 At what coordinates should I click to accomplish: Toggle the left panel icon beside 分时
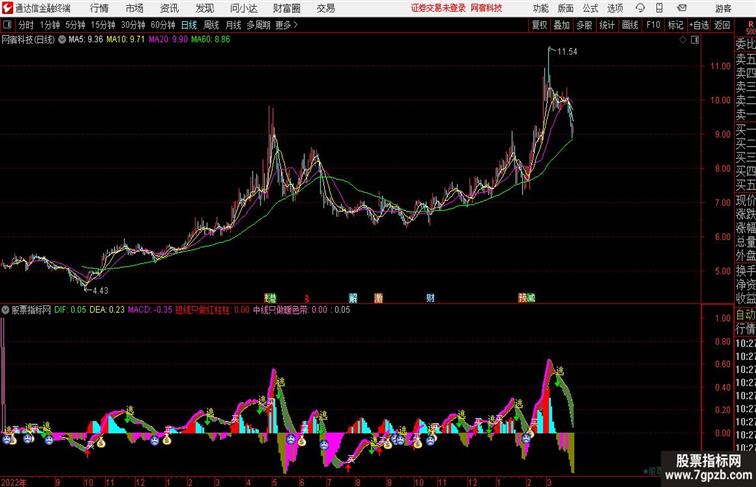[7, 25]
